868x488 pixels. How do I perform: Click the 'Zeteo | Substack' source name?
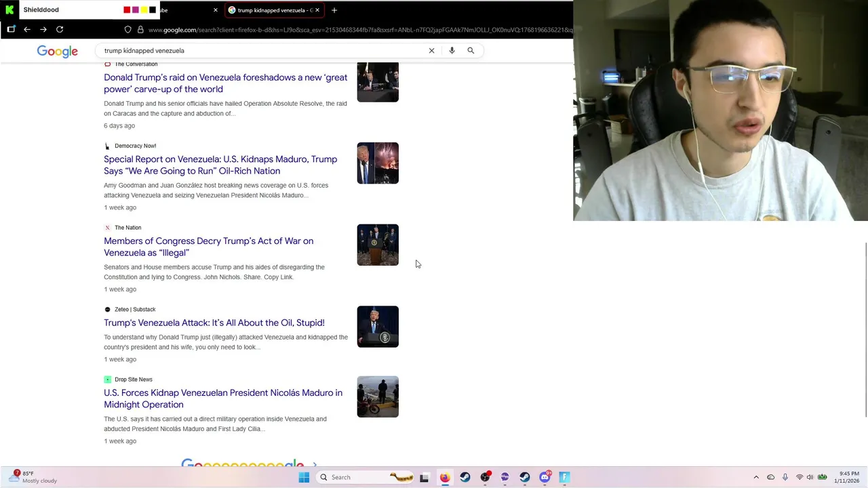tap(135, 309)
